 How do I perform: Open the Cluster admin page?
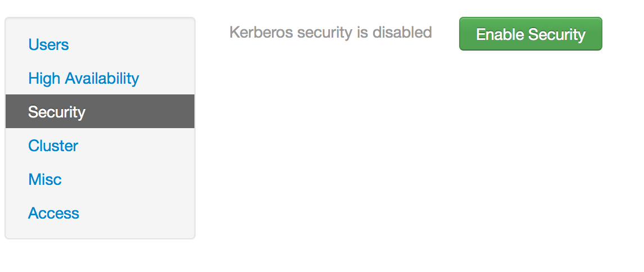click(53, 146)
